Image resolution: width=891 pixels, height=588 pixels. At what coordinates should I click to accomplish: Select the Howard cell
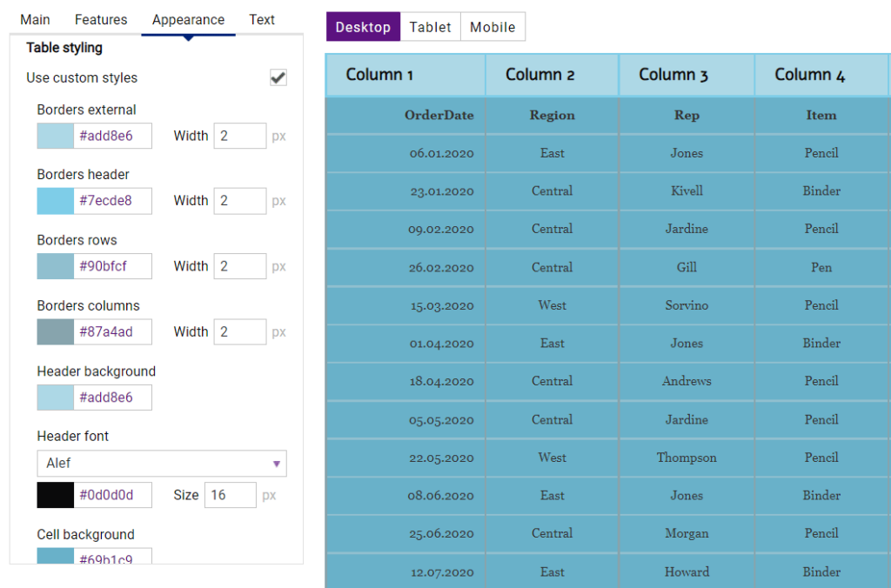coord(687,571)
